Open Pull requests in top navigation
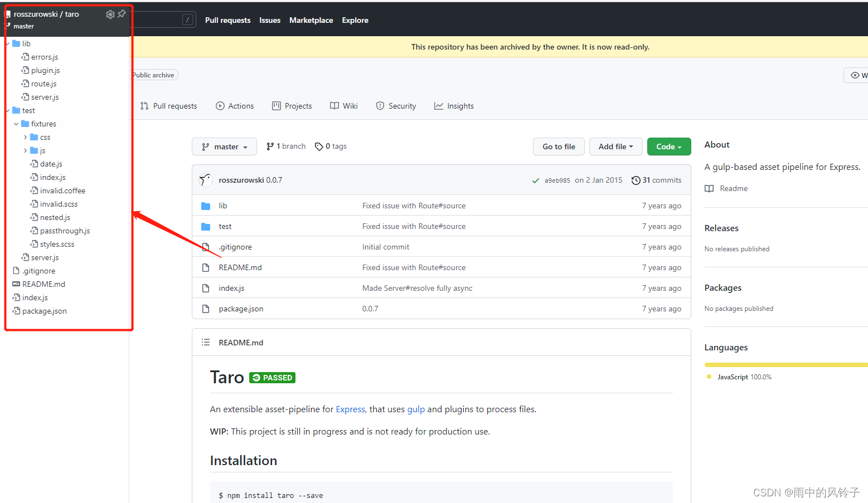Viewport: 868px width, 503px height. [x=227, y=20]
